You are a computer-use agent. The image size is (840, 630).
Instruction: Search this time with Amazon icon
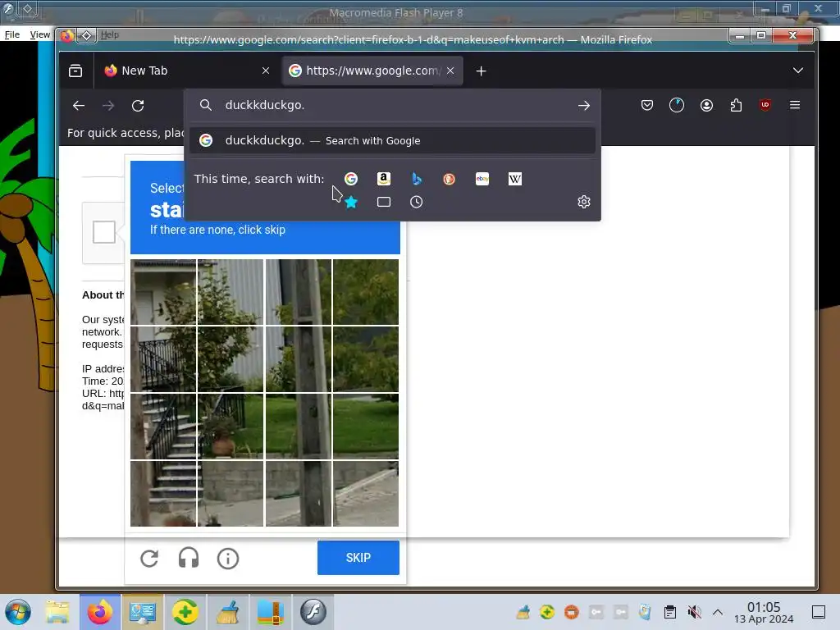(x=384, y=179)
